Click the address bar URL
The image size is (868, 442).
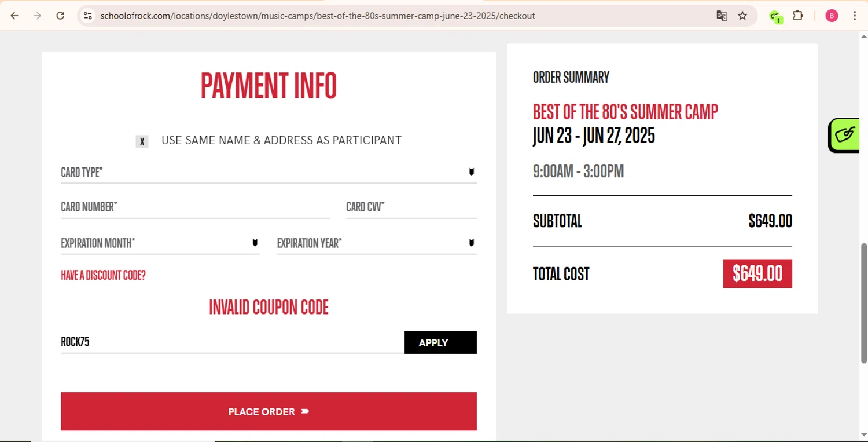point(318,16)
